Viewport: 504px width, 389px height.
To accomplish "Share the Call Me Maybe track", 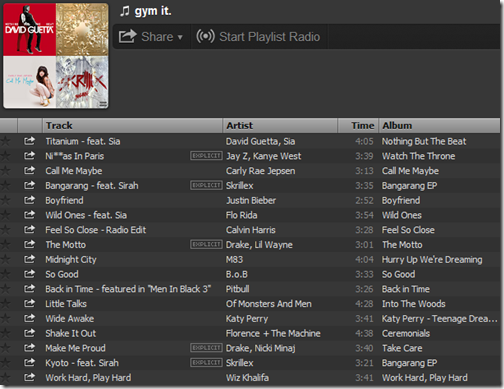I will (x=29, y=170).
